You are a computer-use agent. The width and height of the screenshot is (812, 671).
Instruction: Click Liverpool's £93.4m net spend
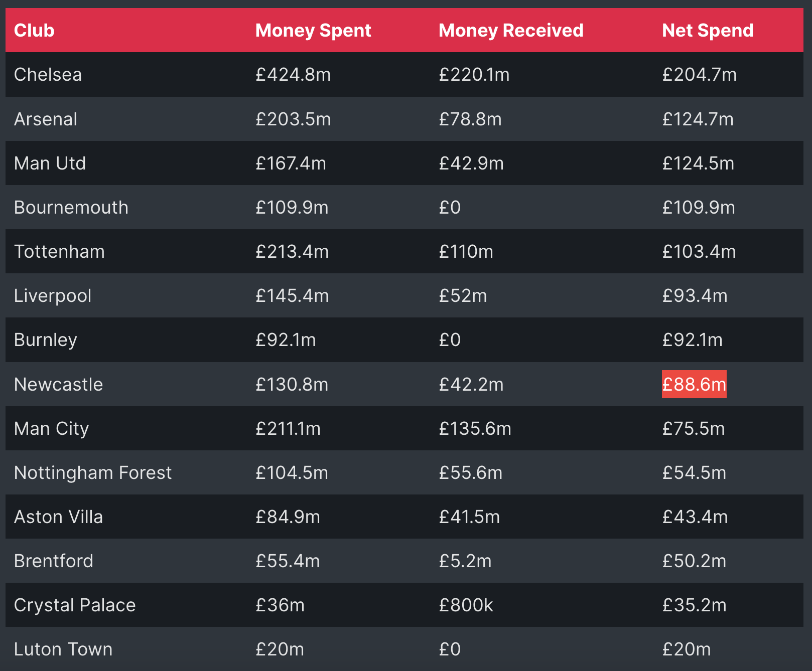click(x=695, y=296)
